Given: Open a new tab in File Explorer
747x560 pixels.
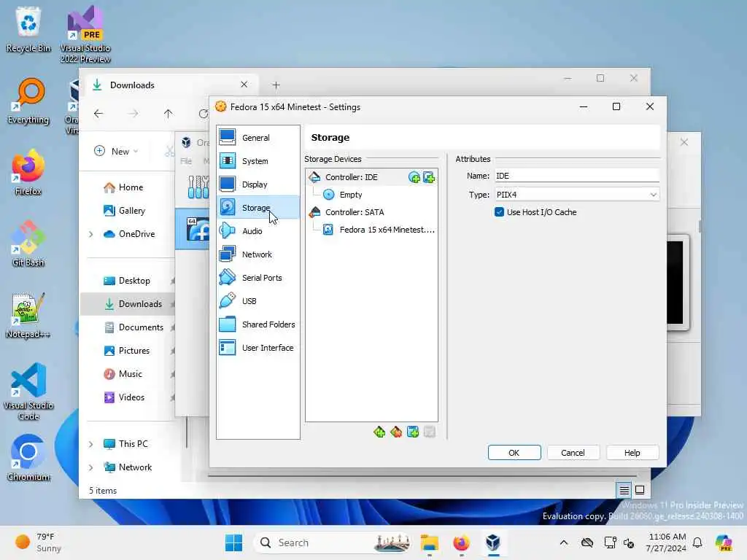Looking at the screenshot, I should point(276,85).
